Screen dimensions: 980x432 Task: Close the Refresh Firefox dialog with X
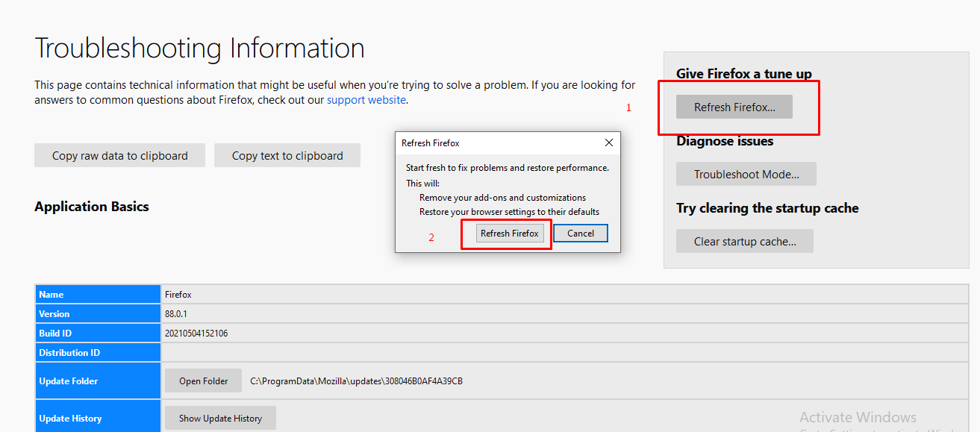click(x=608, y=143)
